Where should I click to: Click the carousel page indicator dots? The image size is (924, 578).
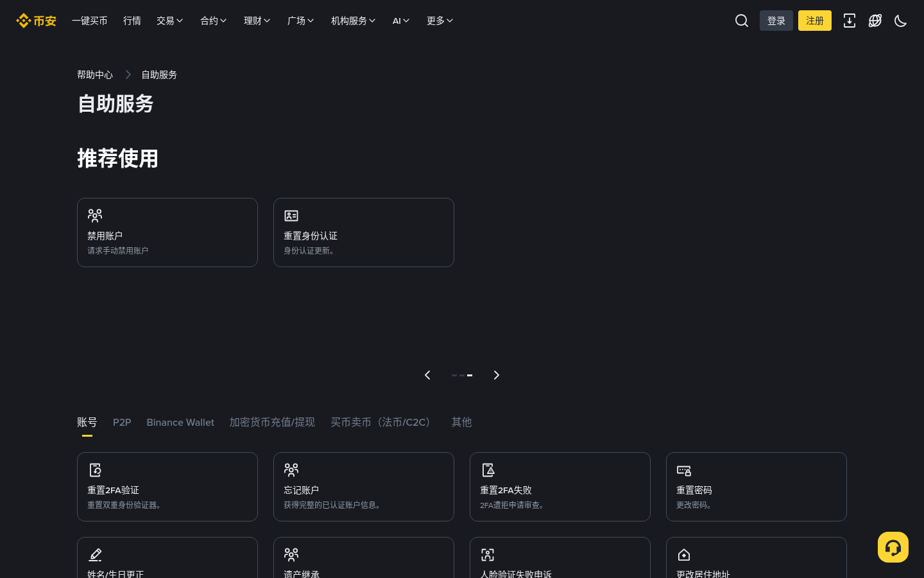click(x=462, y=375)
